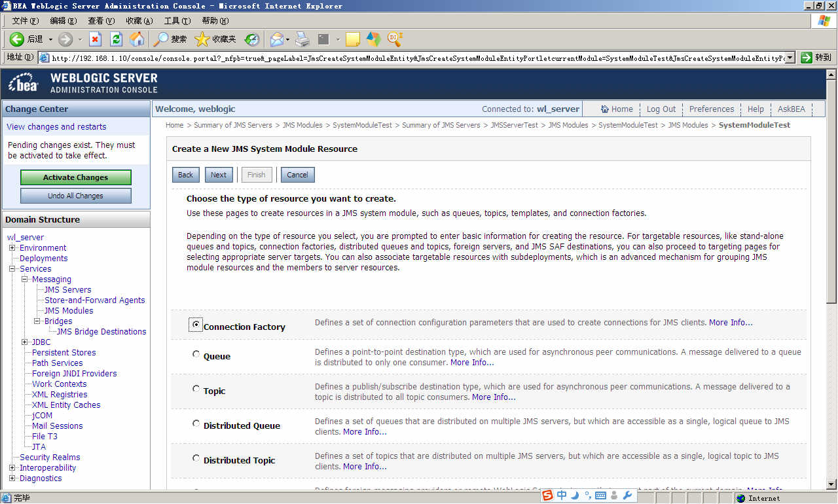Toggle the Chinese input mode icon
Screen dimensions: 838x504
[x=562, y=495]
